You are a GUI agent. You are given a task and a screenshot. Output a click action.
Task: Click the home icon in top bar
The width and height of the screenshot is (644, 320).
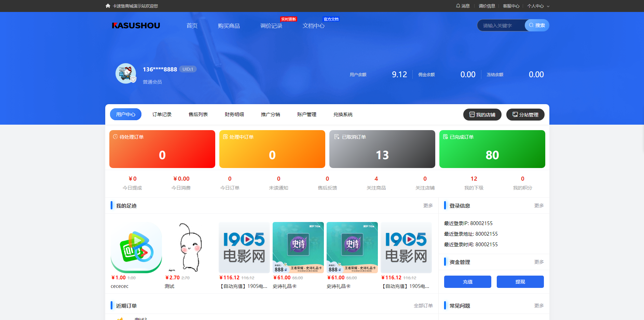pyautogui.click(x=108, y=6)
